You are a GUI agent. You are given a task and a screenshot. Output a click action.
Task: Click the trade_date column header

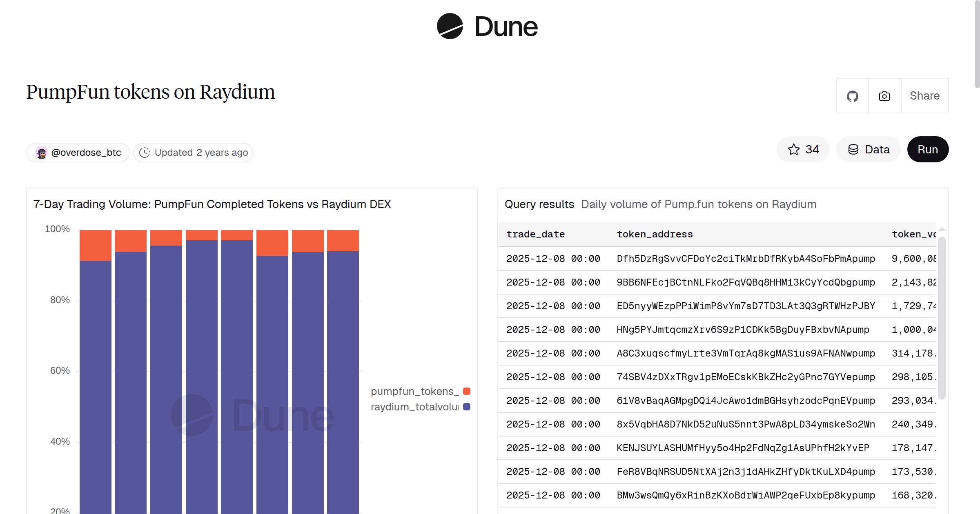[535, 234]
